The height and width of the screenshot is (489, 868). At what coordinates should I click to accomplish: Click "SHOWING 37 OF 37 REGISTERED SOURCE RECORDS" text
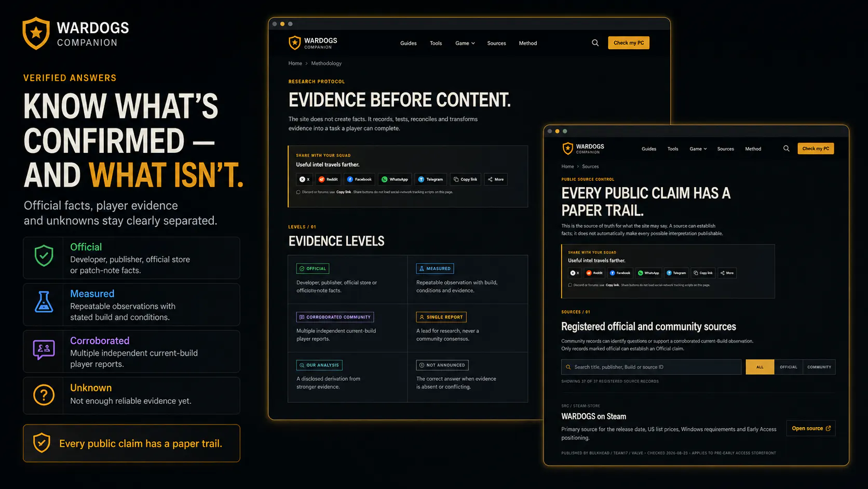tap(610, 381)
